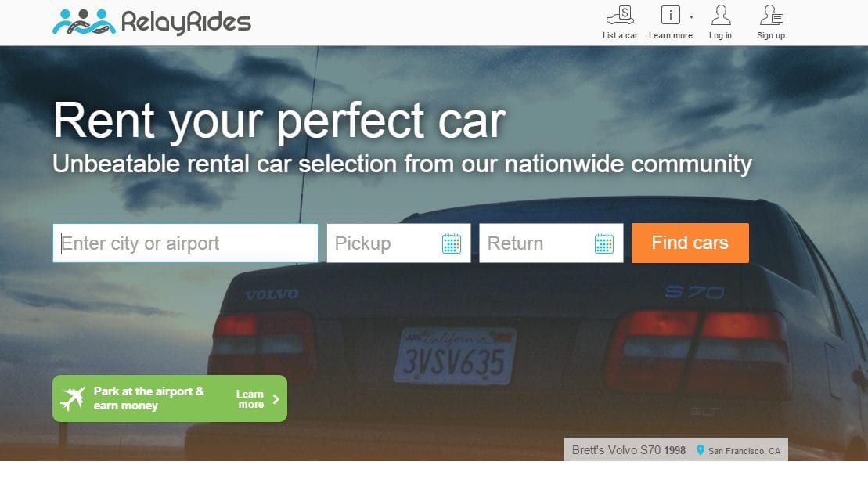Expand the Learn more dropdown arrow
868x494 pixels.
[691, 17]
